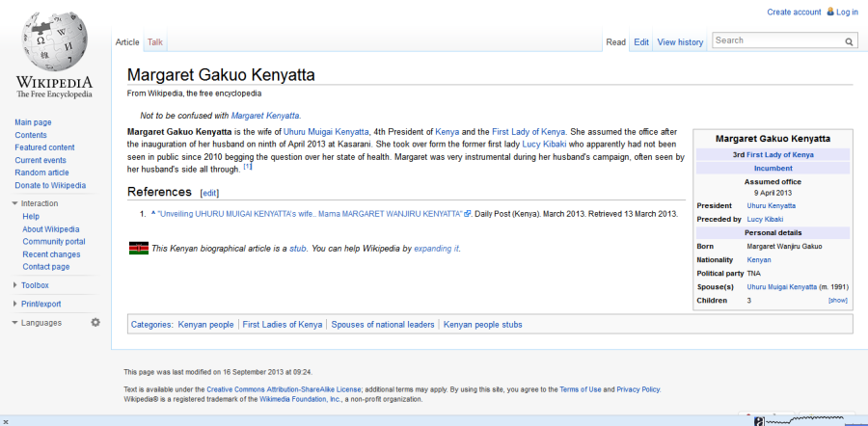
Task: Open the Talk tab
Action: tap(155, 42)
